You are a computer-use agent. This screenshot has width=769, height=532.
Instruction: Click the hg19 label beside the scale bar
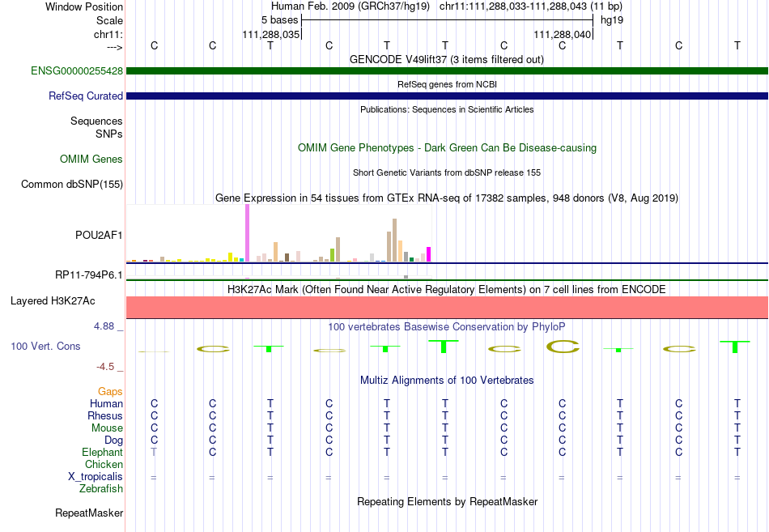pos(612,20)
